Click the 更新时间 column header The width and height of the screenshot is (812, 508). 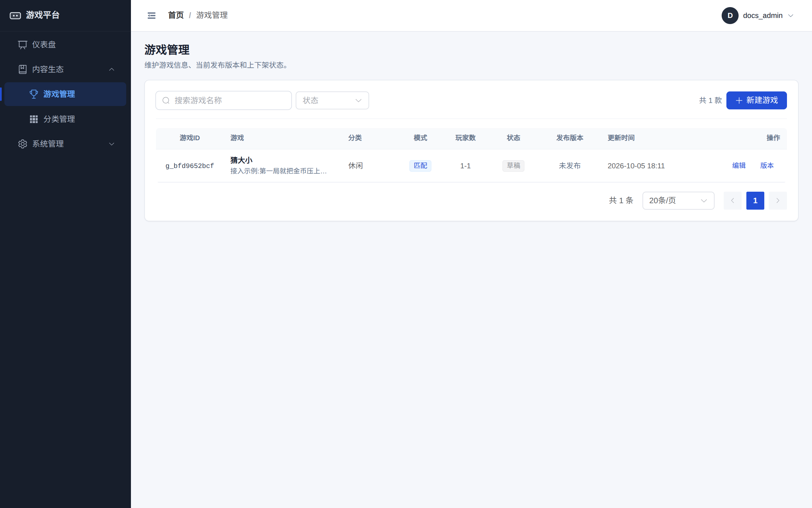pyautogui.click(x=621, y=138)
